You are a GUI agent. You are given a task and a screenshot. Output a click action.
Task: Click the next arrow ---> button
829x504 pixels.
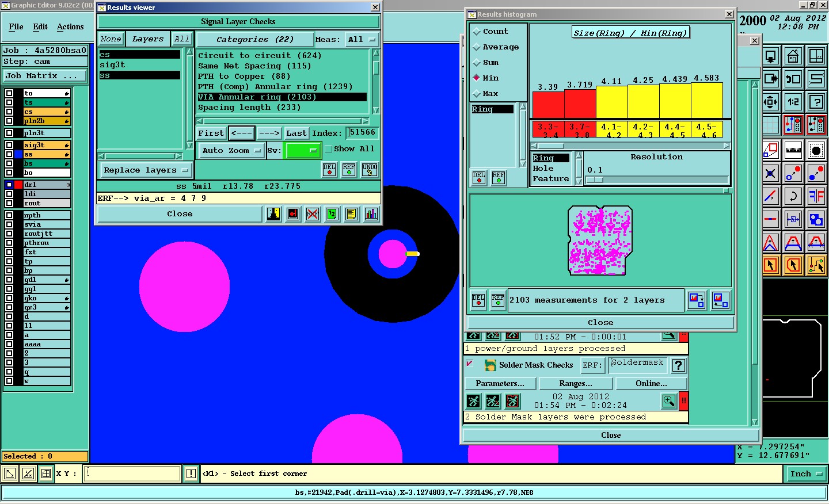[269, 133]
